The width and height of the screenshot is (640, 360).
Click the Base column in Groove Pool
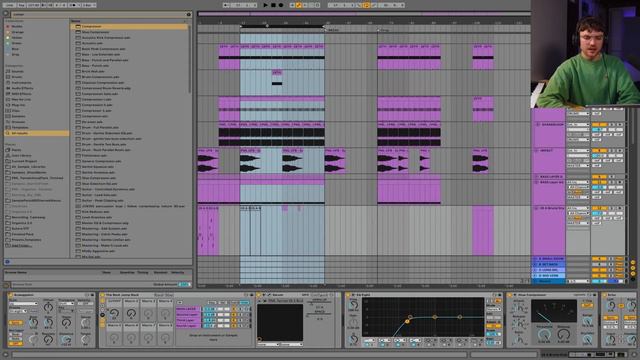106,273
